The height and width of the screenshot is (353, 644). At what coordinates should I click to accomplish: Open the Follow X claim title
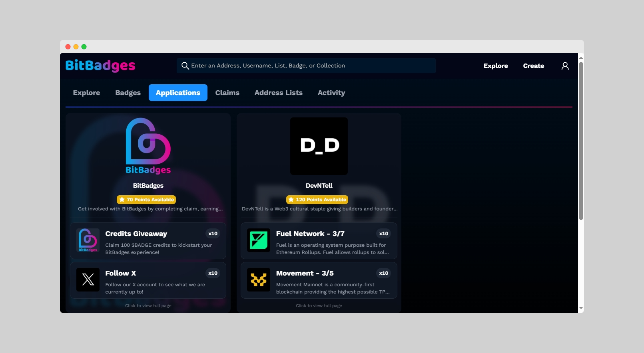pyautogui.click(x=121, y=273)
